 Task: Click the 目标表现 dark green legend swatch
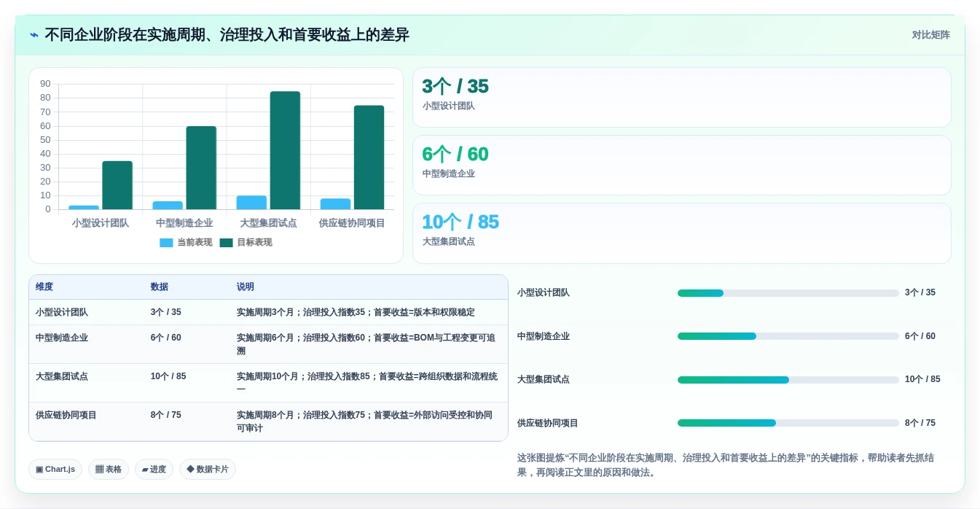click(226, 243)
